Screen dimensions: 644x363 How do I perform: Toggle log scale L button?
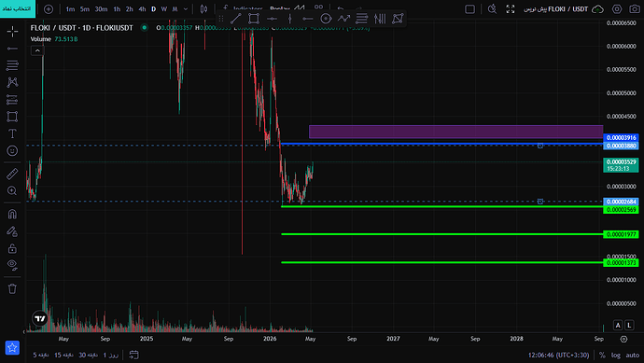pos(629,326)
